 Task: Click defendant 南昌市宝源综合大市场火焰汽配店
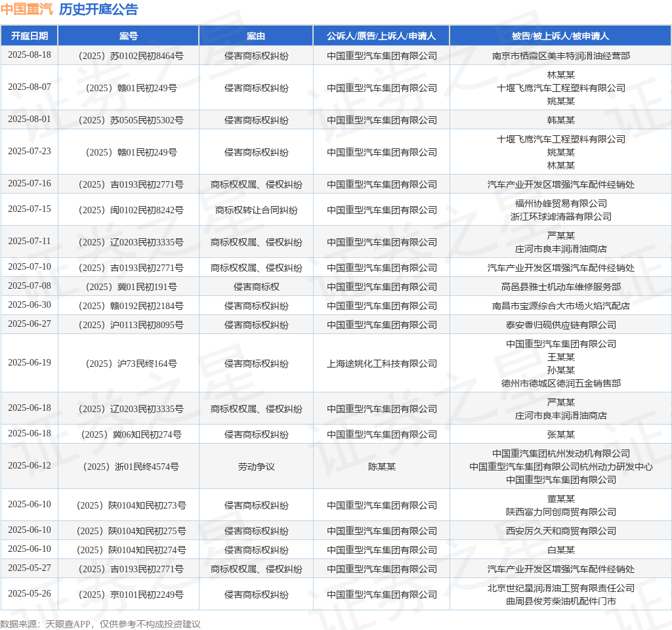tap(560, 306)
